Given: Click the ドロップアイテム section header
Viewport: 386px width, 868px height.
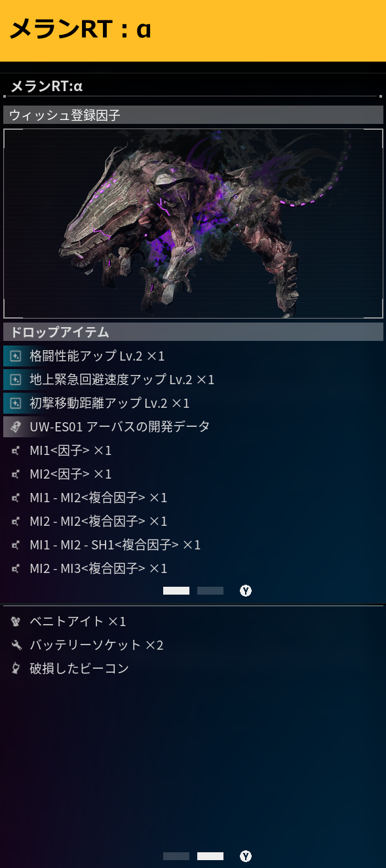Looking at the screenshot, I should (193, 332).
